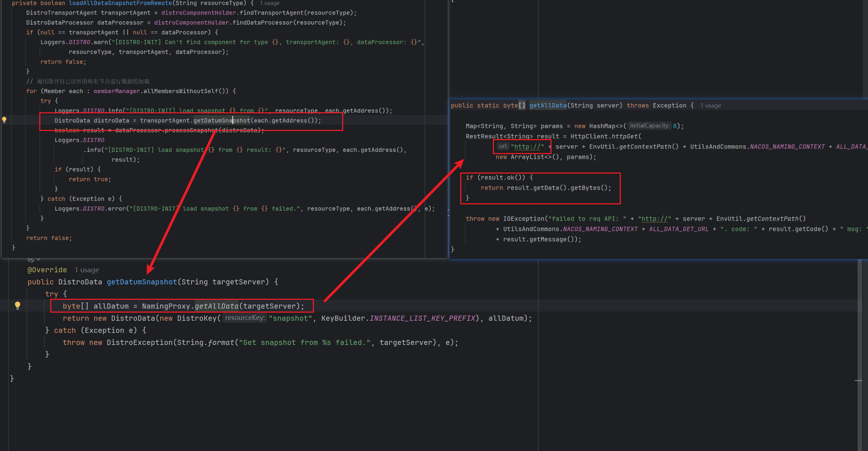Open the http:// link in httpGet url argument
The image size is (868, 451).
pyautogui.click(x=527, y=147)
